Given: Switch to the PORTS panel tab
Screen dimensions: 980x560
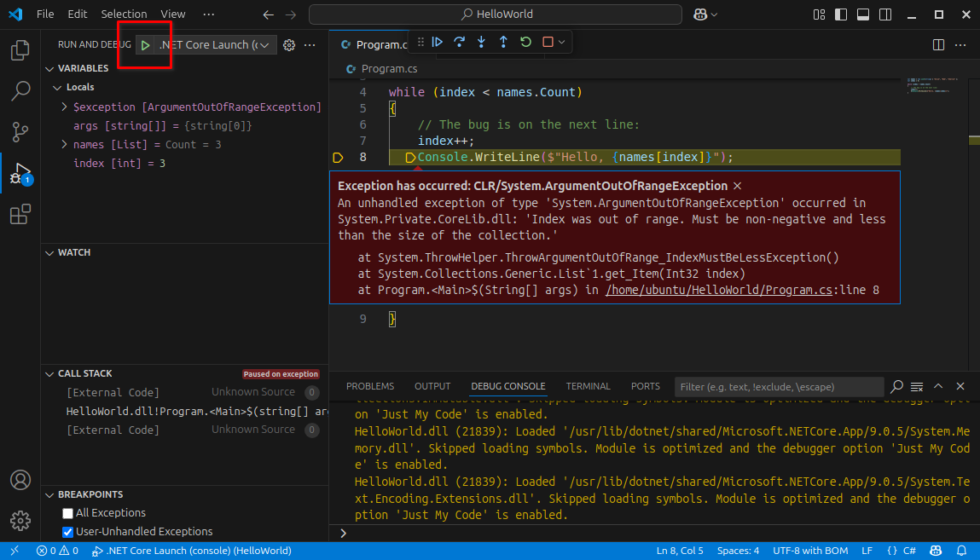Looking at the screenshot, I should click(645, 386).
